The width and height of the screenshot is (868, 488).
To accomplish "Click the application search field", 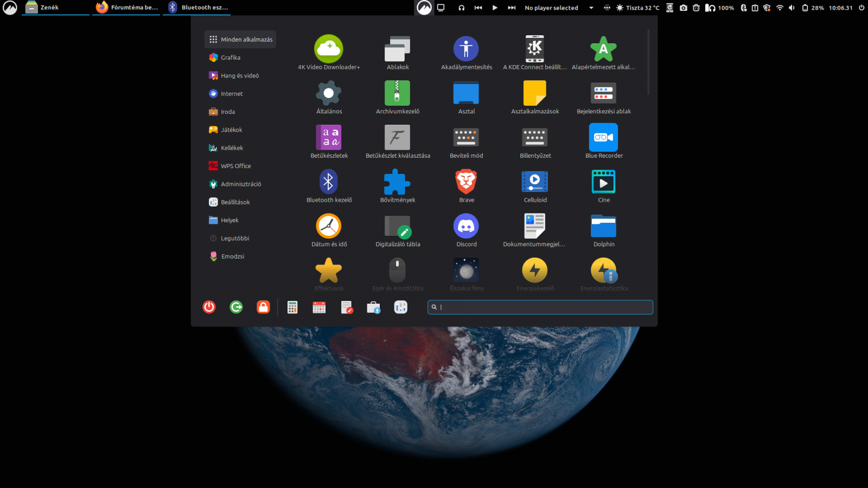I will pyautogui.click(x=540, y=307).
